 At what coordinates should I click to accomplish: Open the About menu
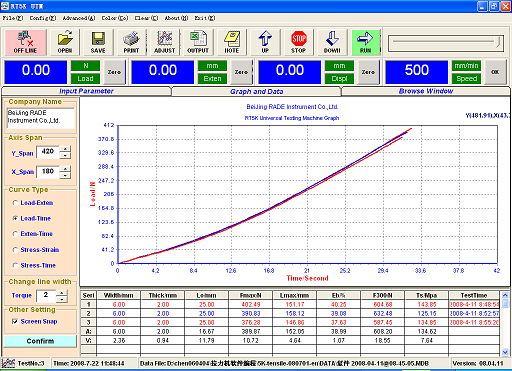[x=176, y=18]
